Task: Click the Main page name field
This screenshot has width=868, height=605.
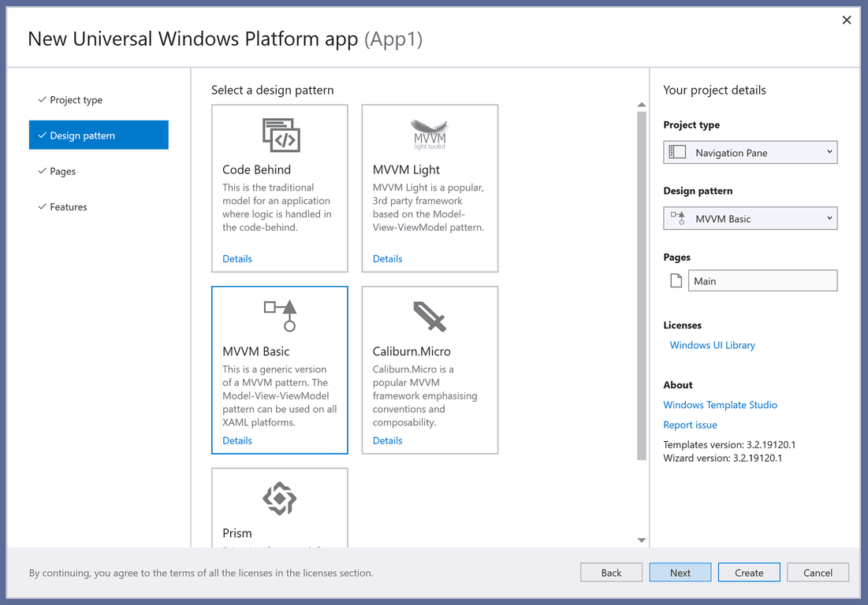Action: point(762,281)
